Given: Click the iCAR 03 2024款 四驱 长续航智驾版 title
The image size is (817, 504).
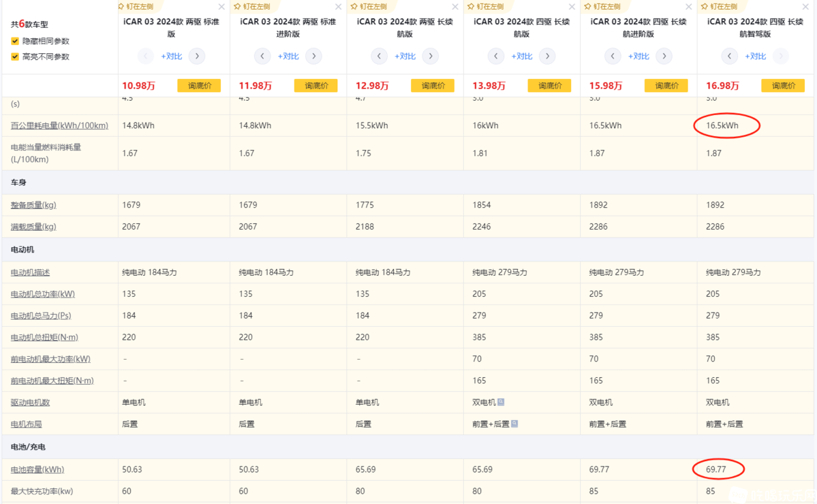Looking at the screenshot, I should click(x=755, y=28).
